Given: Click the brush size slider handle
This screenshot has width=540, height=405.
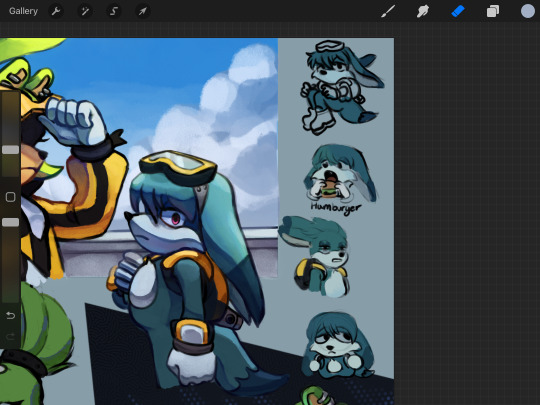Looking at the screenshot, I should click(10, 149).
